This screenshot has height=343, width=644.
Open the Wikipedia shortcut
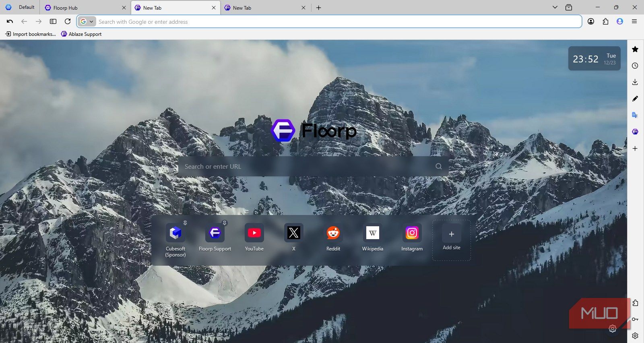[x=373, y=238]
